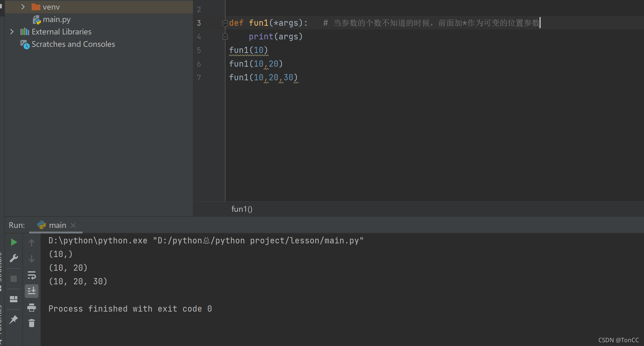Click def fun1(*args) definition
This screenshot has width=644, height=346.
click(268, 23)
